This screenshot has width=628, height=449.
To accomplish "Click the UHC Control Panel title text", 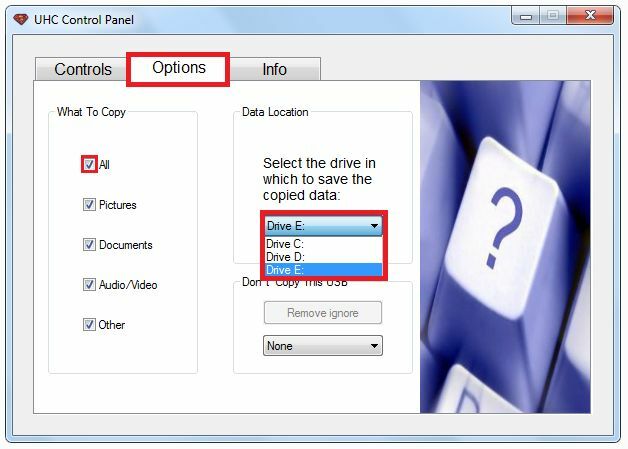I will [84, 20].
